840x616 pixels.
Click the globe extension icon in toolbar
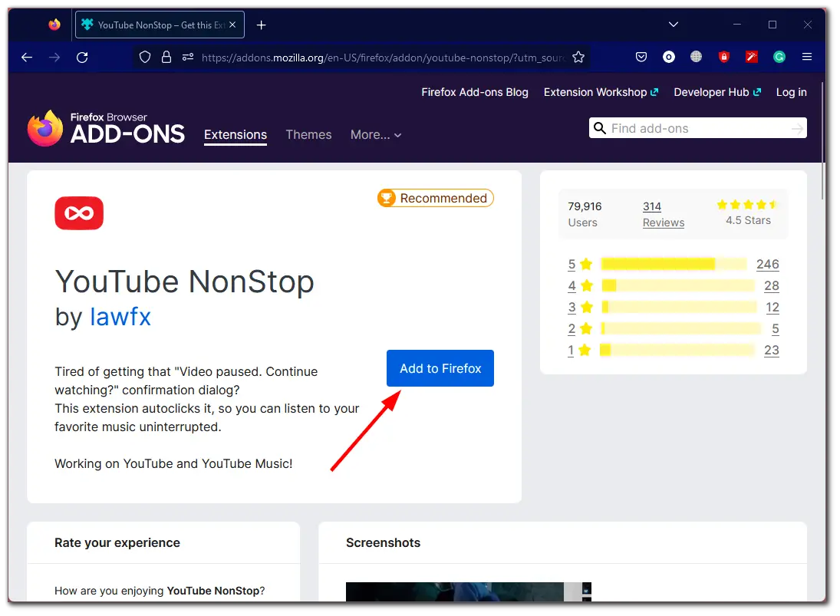click(x=696, y=56)
